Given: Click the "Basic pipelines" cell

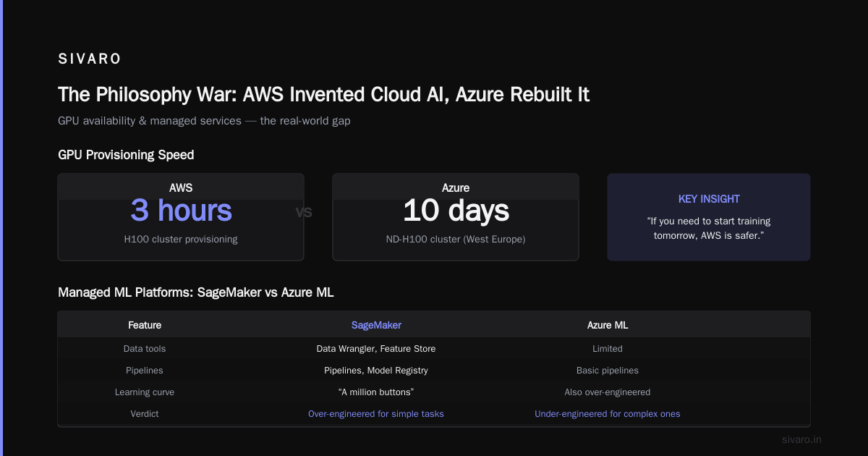Looking at the screenshot, I should [608, 371].
